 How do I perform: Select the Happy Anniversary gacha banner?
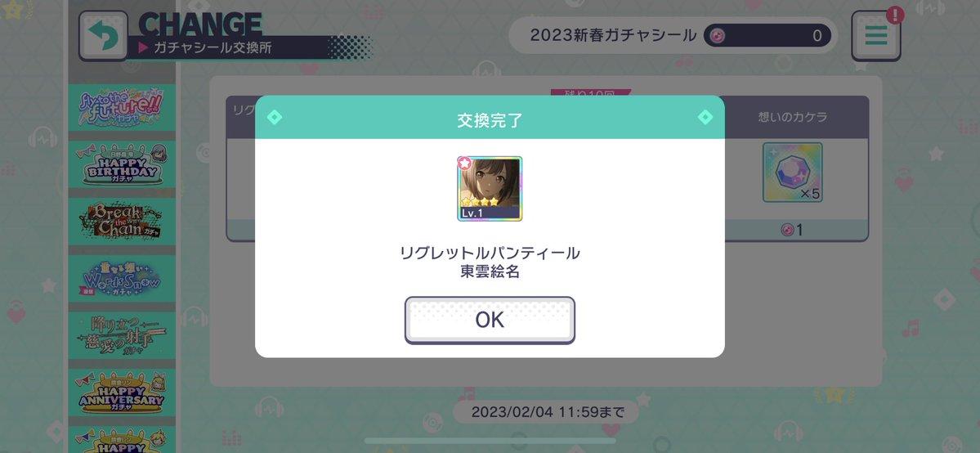(121, 392)
